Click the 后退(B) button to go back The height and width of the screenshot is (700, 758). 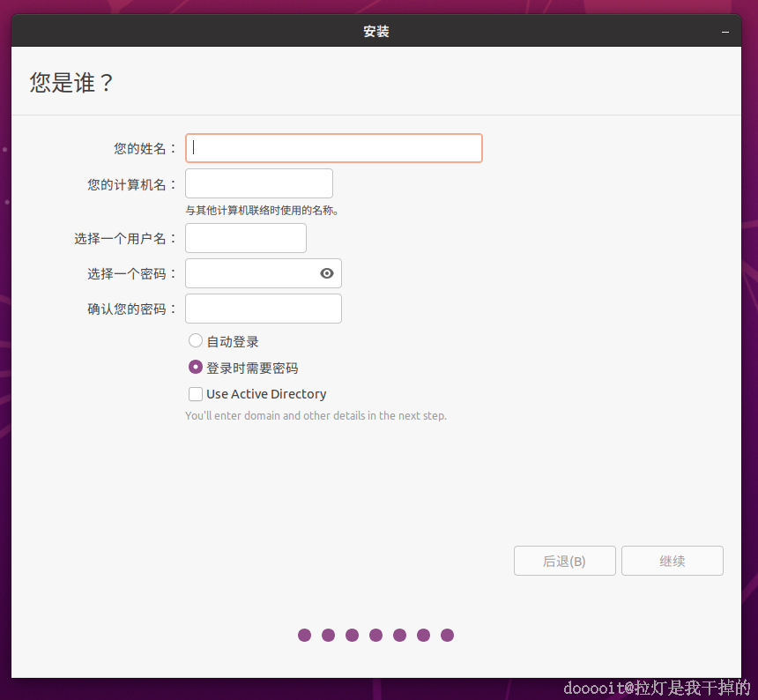(564, 561)
